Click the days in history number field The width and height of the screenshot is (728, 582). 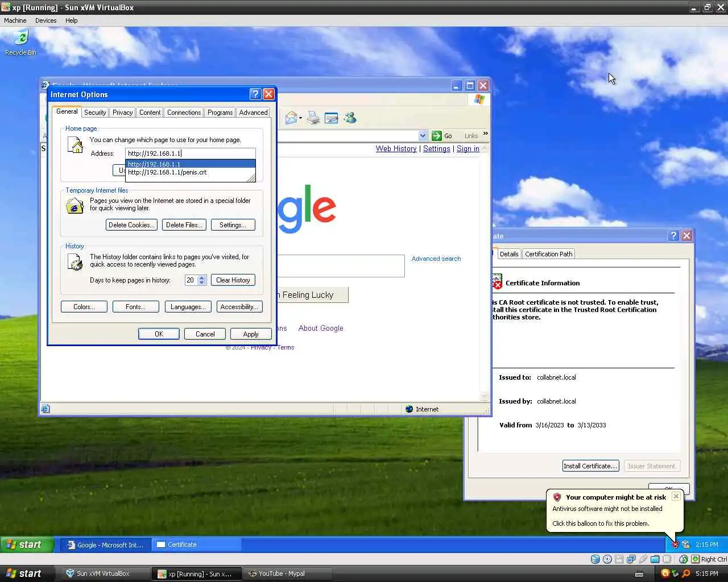coord(191,280)
